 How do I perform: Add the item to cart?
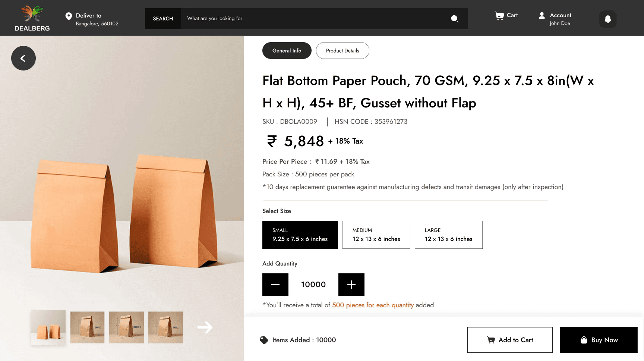(x=510, y=340)
